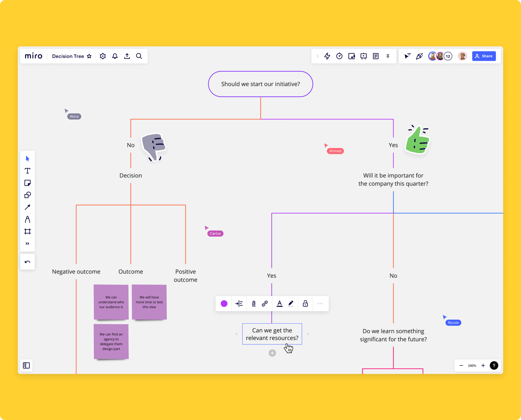Click the help question mark button

(494, 365)
